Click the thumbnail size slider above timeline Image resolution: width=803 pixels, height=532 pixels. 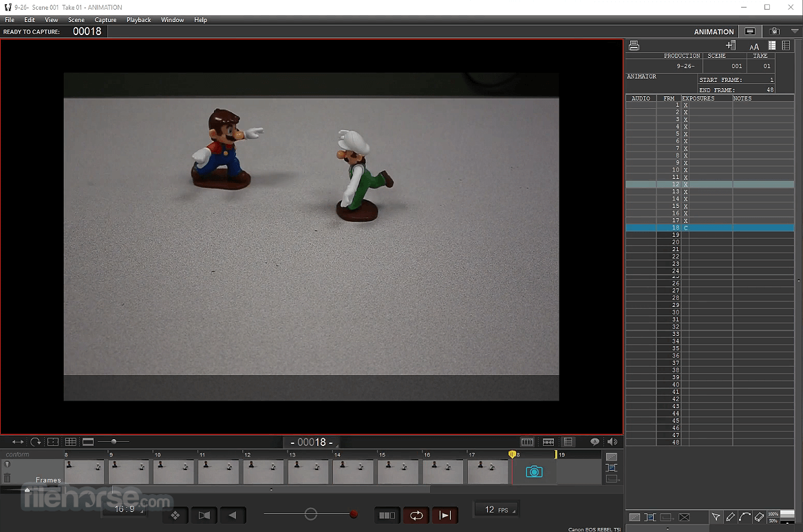coord(114,441)
